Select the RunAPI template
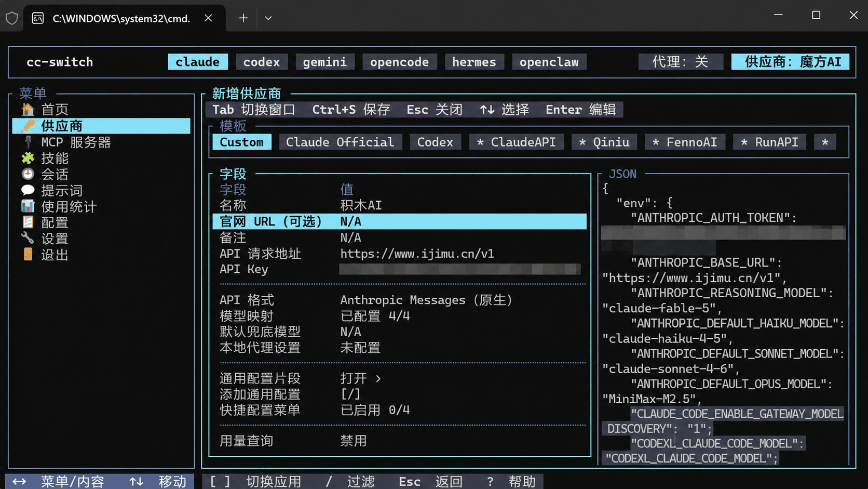Image resolution: width=868 pixels, height=489 pixels. [x=769, y=142]
